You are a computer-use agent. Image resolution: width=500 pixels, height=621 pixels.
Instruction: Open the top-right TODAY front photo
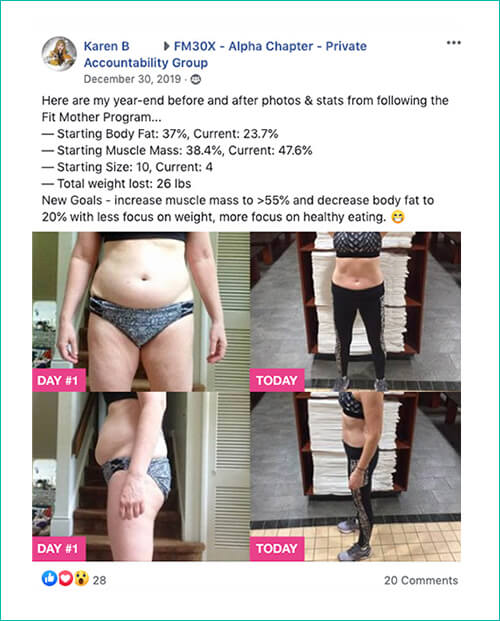(355, 312)
